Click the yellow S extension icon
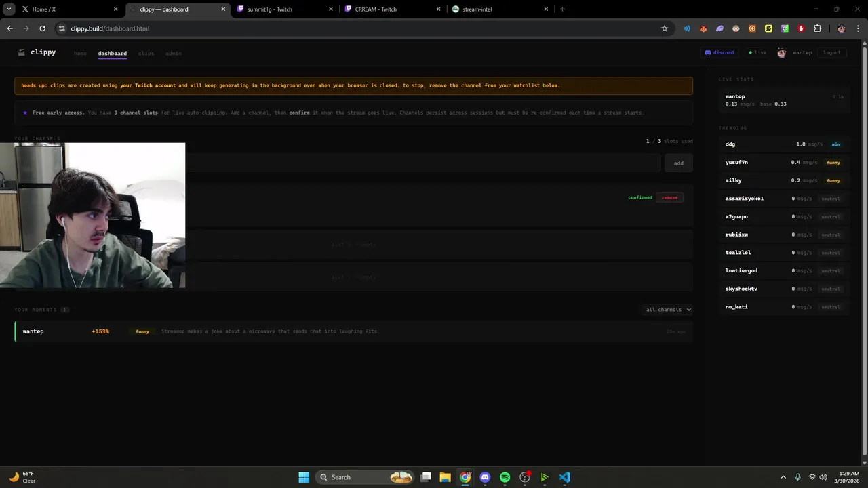This screenshot has height=488, width=868. (x=768, y=28)
